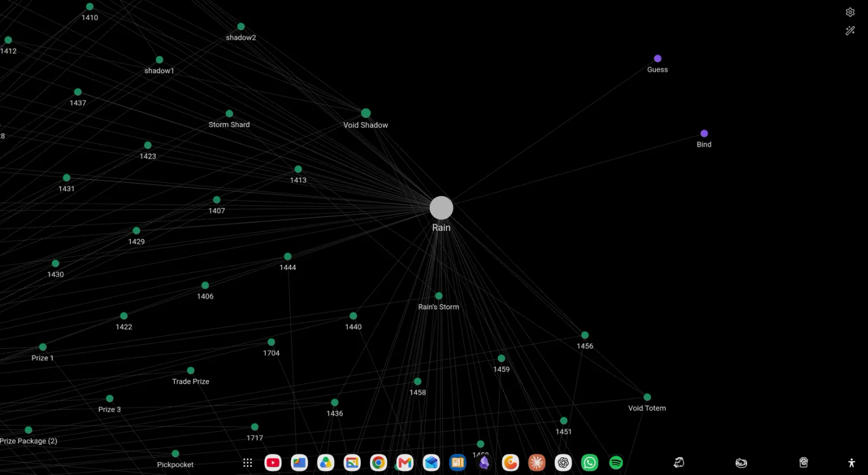Viewport: 868px width, 475px height.
Task: Click the Pickpocket node
Action: point(175,454)
